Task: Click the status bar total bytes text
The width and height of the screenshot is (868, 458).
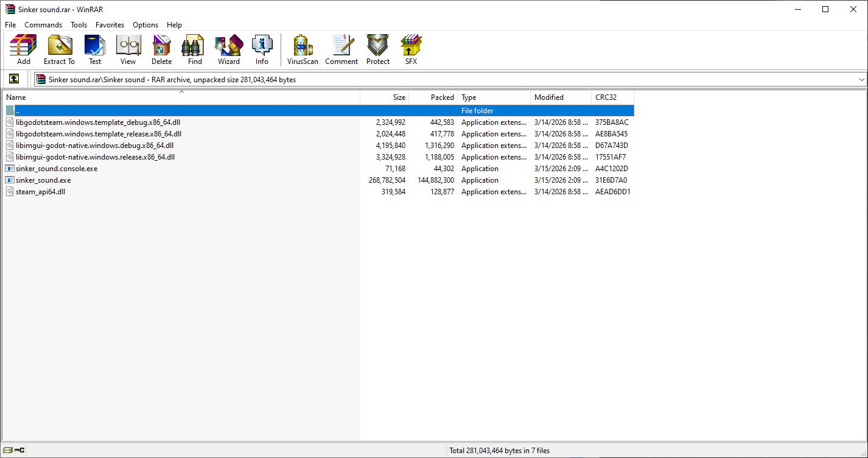Action: [x=499, y=451]
